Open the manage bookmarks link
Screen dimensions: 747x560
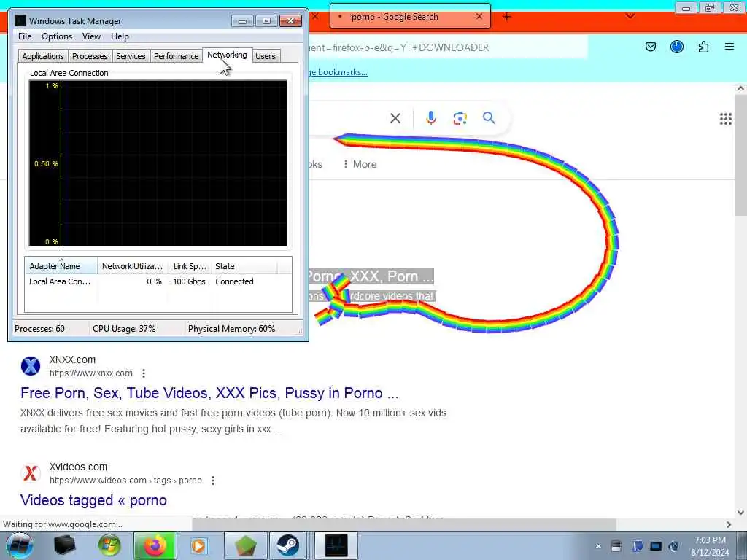click(x=338, y=72)
